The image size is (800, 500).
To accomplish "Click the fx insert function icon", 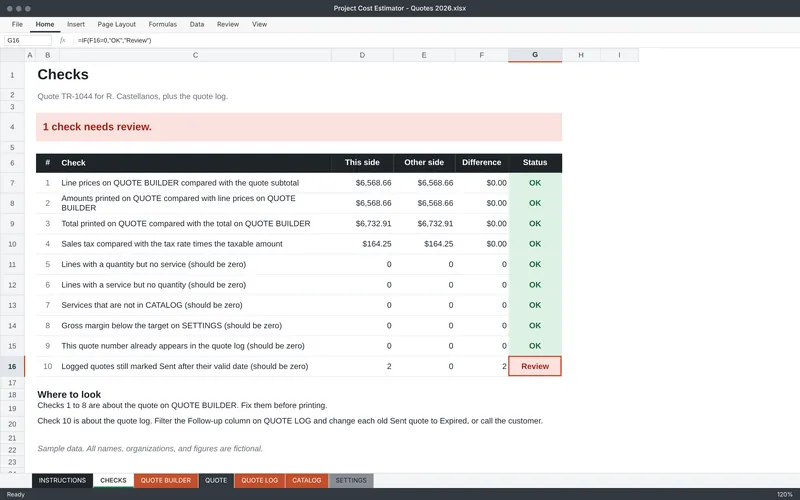I will tap(62, 40).
